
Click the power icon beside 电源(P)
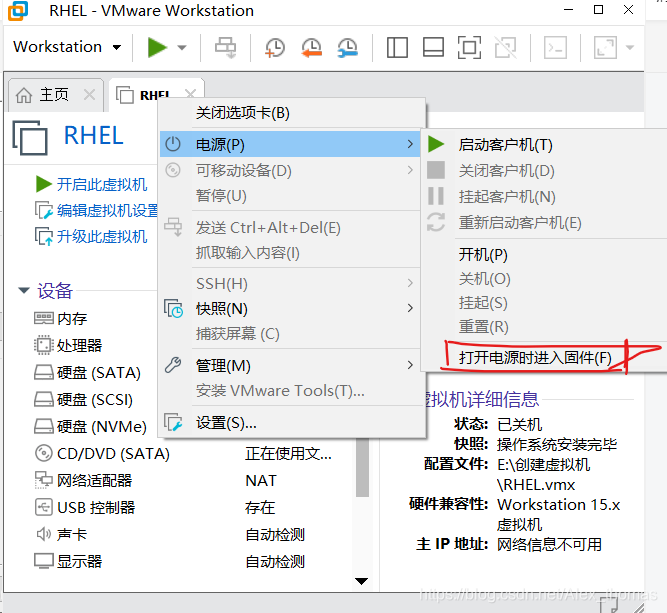[x=173, y=144]
